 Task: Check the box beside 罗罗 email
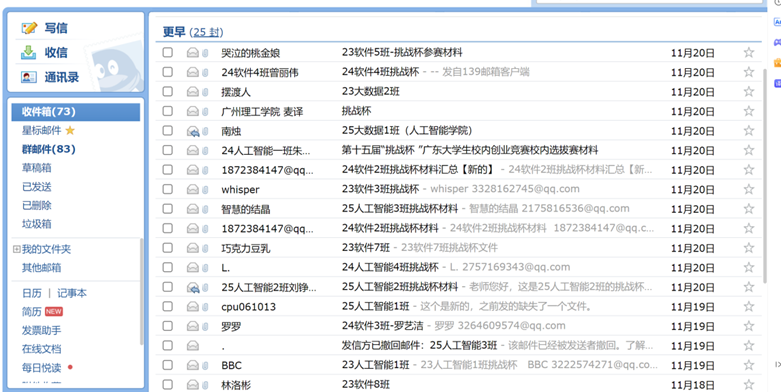168,326
